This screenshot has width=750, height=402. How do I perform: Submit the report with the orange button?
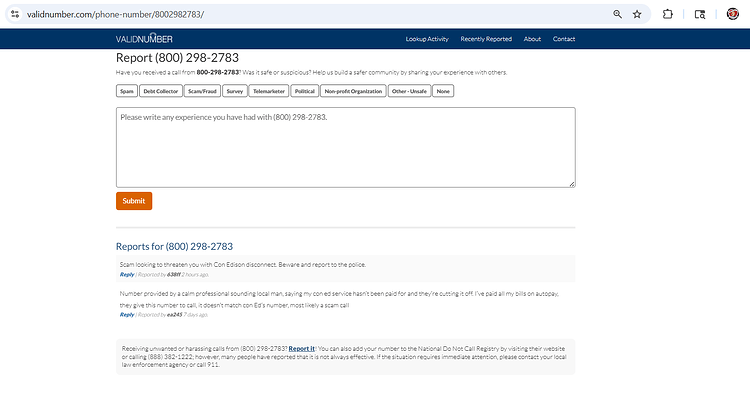click(134, 201)
